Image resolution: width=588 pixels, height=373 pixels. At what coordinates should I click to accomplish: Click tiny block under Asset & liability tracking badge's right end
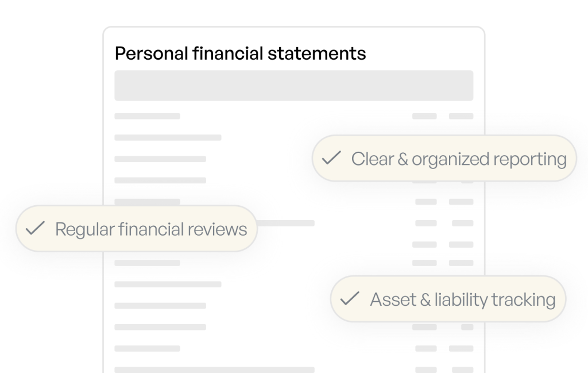click(x=467, y=327)
